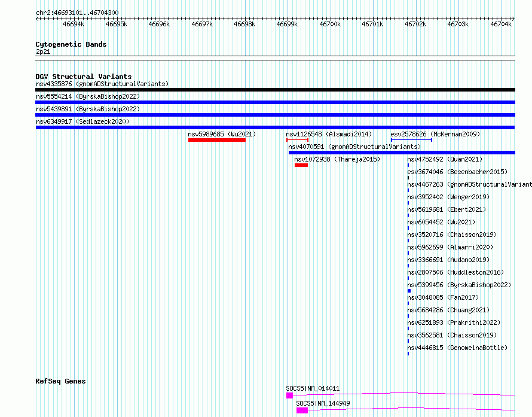Open SOCS5|NM_144949 gene label

pyautogui.click(x=323, y=403)
